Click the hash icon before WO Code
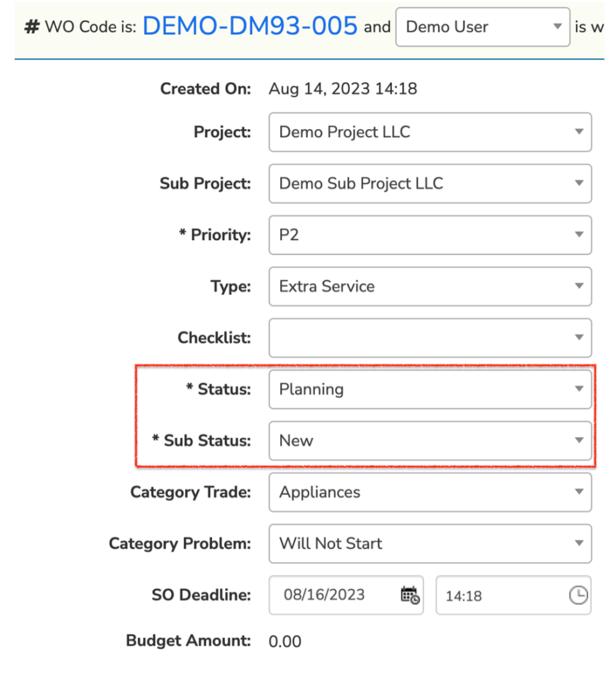Screen dimensions: 616x685 point(31,27)
